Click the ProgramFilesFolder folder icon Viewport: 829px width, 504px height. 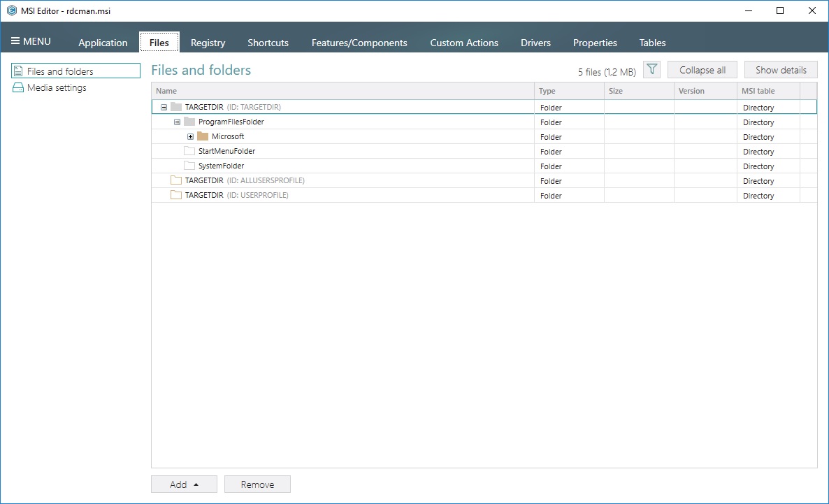189,122
